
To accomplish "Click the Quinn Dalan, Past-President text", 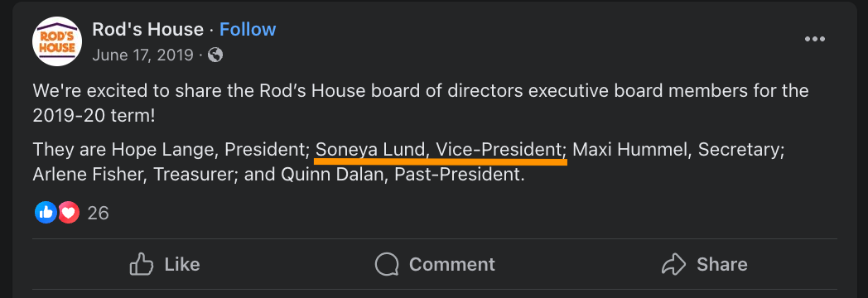I will coord(402,175).
